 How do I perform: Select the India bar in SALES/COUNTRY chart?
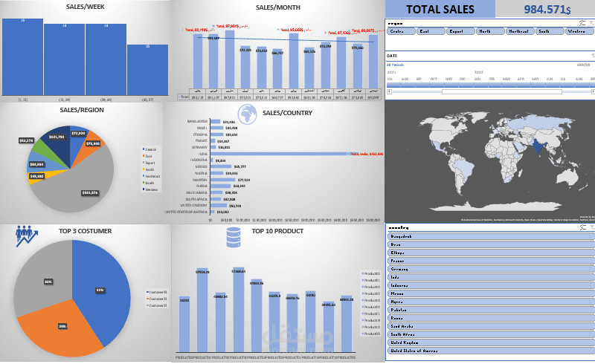[x=280, y=154]
